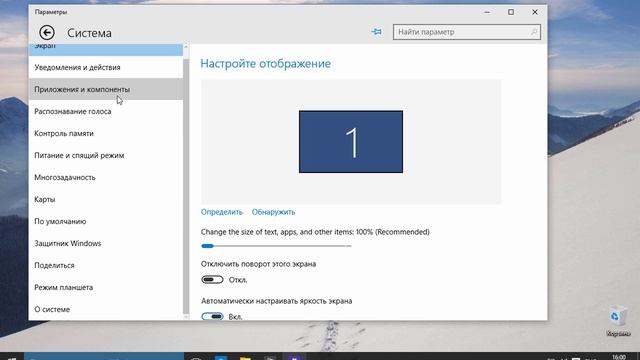Open 'Контроль памяти' settings
The image size is (640, 360).
[106, 133]
